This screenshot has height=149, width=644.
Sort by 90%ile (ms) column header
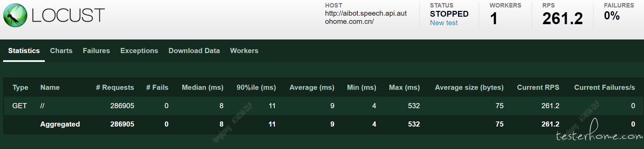coord(256,87)
